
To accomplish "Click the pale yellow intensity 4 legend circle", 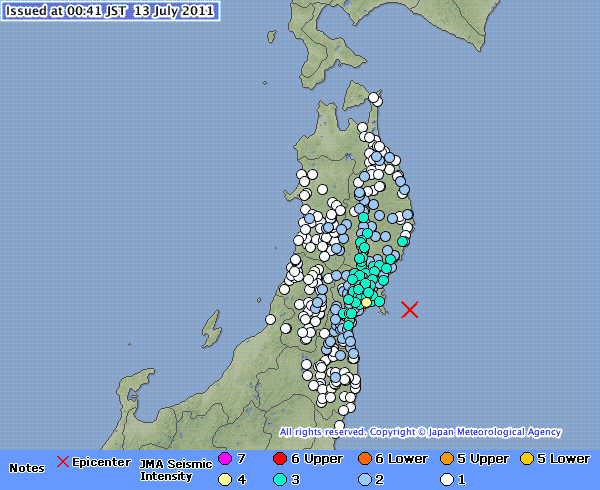I will 224,478.
